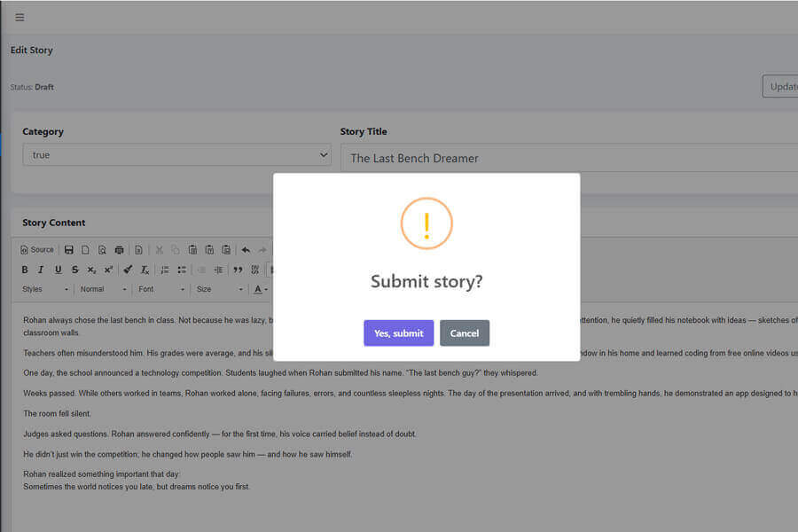Select the Strikethrough icon
This screenshot has height=532, width=798.
pyautogui.click(x=74, y=269)
